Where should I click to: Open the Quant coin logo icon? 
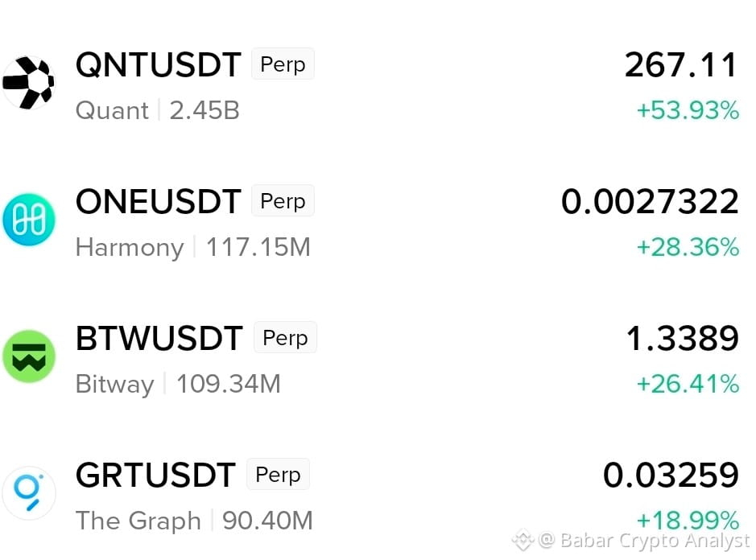(x=28, y=83)
